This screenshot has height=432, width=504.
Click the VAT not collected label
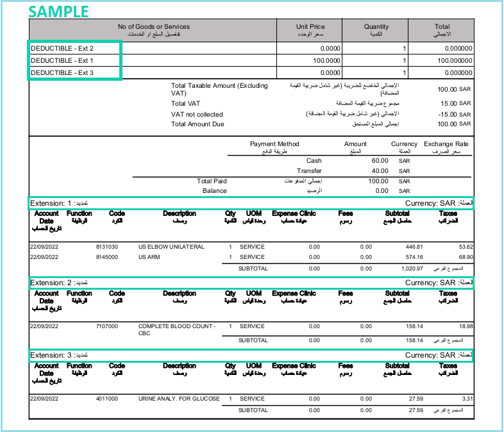[x=197, y=114]
